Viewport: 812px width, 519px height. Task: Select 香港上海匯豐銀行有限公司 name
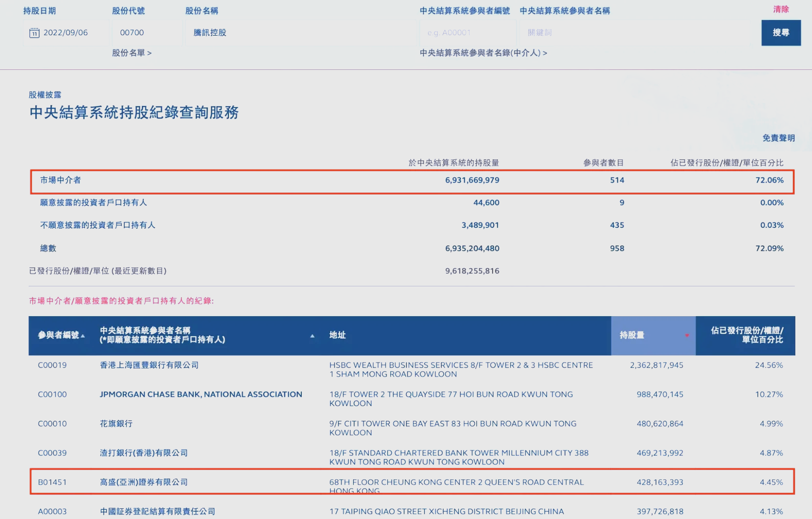149,365
